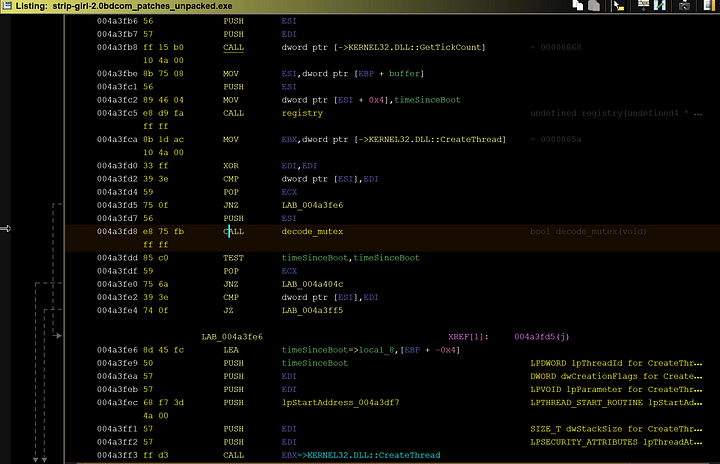Select bytes e8 75 fb at 004a3fd8
This screenshot has height=464, width=720.
coord(163,232)
